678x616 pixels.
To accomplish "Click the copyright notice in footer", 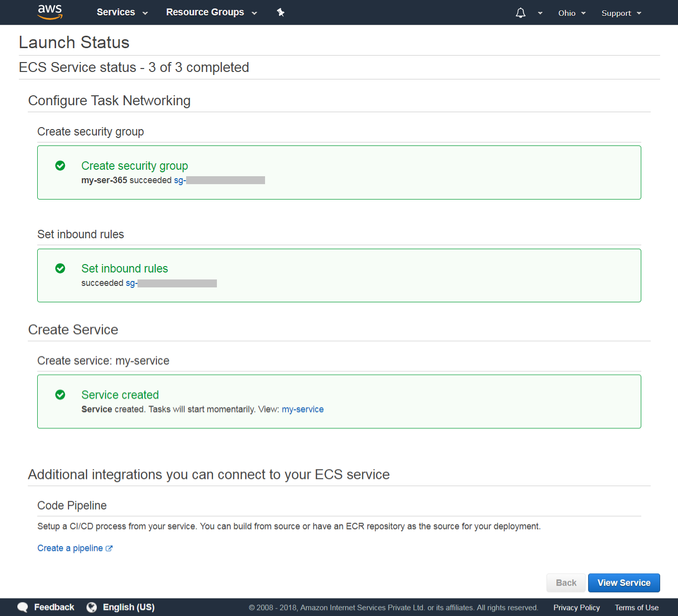I will point(394,608).
